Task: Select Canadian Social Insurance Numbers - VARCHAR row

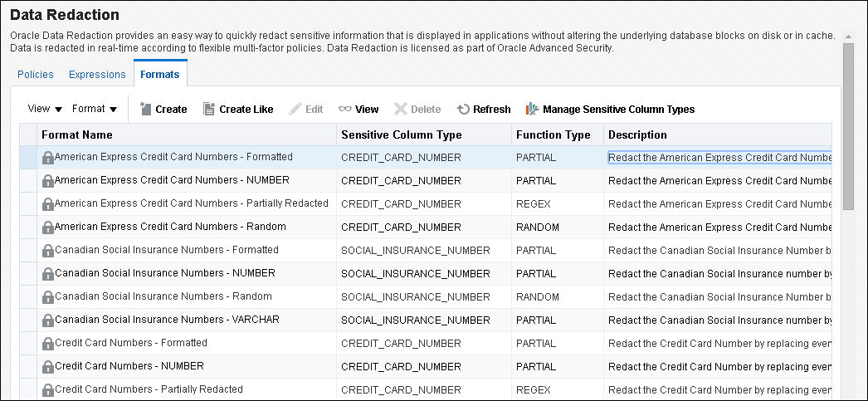Action: click(x=167, y=320)
